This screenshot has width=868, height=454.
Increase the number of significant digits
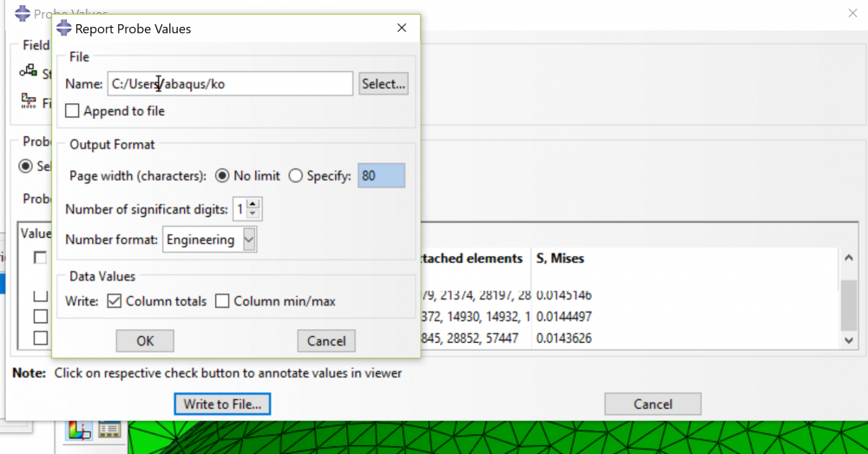pyautogui.click(x=253, y=204)
